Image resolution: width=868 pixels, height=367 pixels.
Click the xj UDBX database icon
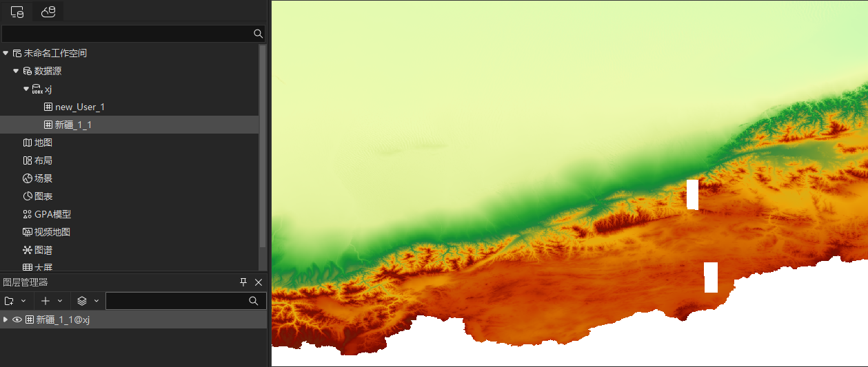click(x=37, y=89)
